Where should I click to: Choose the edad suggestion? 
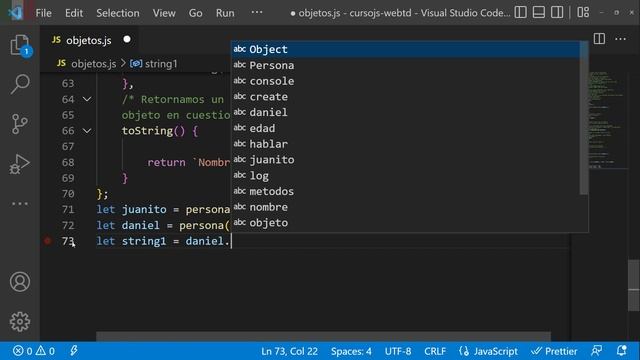tap(406, 128)
